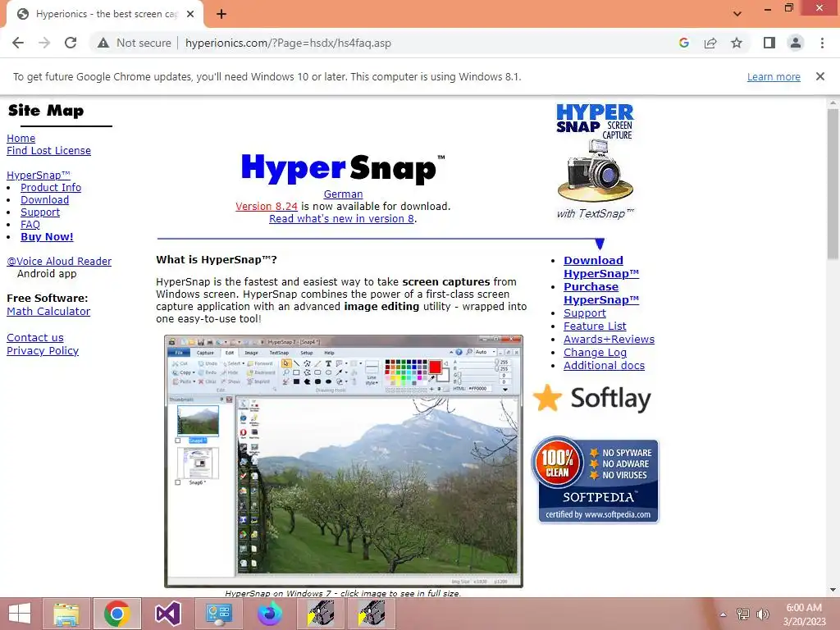Open the sidebar Support link
The height and width of the screenshot is (630, 840).
tap(40, 212)
